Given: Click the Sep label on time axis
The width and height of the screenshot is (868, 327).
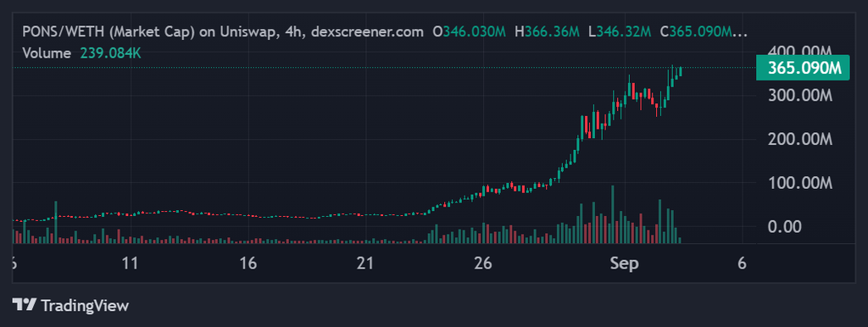Looking at the screenshot, I should point(625,263).
